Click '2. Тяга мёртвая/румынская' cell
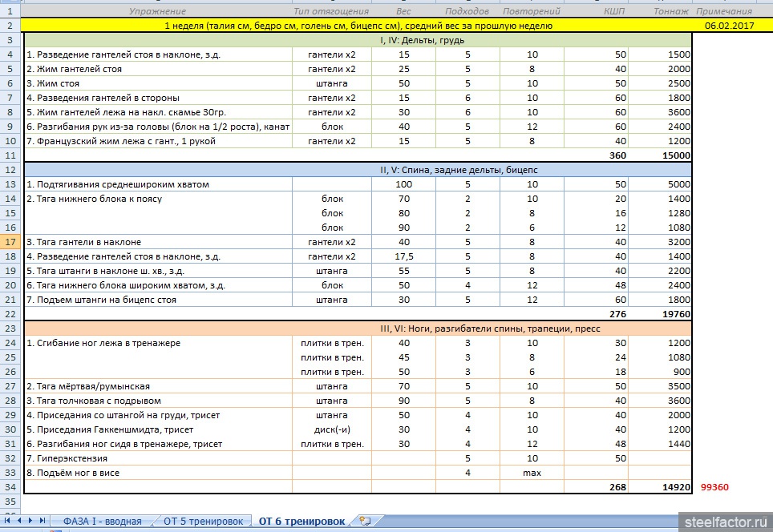Image resolution: width=773 pixels, height=532 pixels. (x=158, y=386)
